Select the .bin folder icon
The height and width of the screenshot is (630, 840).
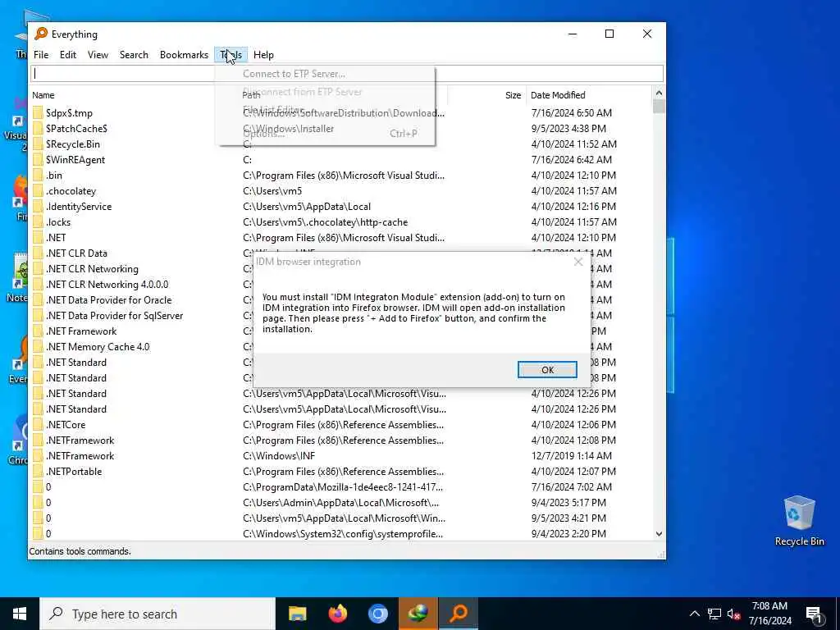[38, 176]
